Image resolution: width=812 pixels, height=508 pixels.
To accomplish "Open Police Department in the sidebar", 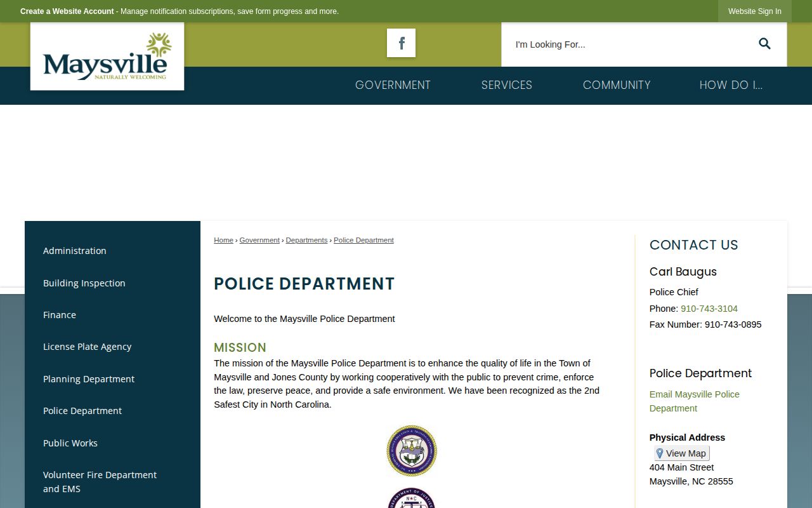I will (x=82, y=411).
